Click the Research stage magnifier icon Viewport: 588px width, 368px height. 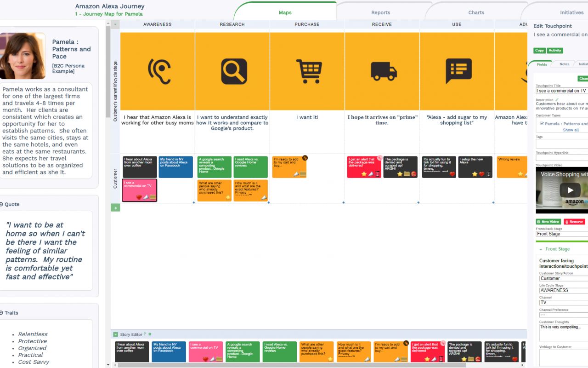pos(234,71)
